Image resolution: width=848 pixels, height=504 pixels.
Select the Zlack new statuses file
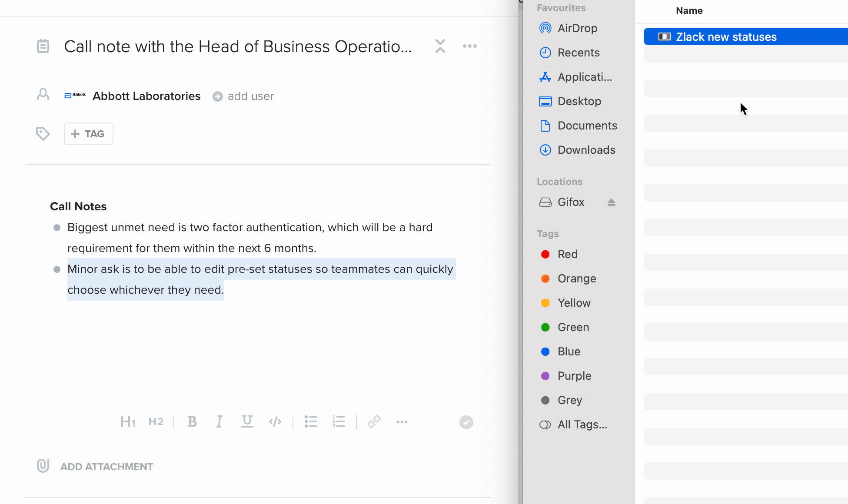[x=746, y=36]
